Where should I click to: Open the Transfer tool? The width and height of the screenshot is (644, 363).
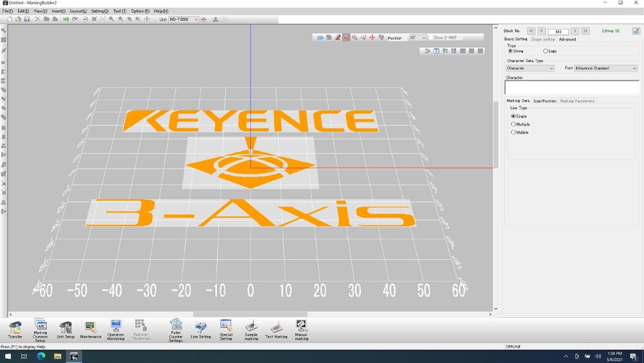[15, 330]
